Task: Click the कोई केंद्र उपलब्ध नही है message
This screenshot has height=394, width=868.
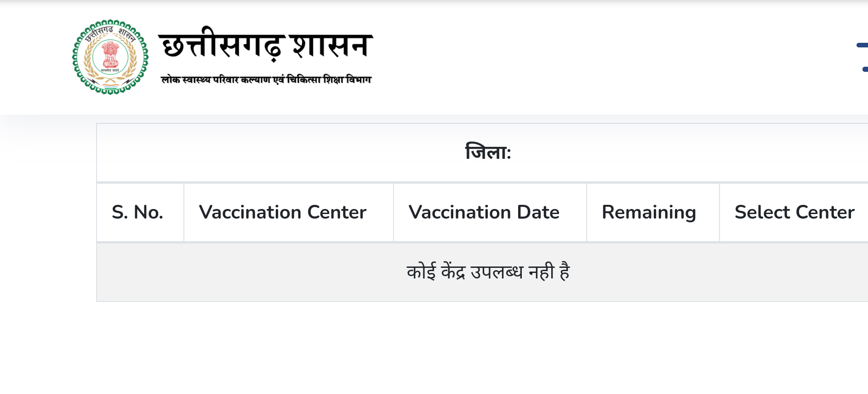Action: [x=488, y=272]
